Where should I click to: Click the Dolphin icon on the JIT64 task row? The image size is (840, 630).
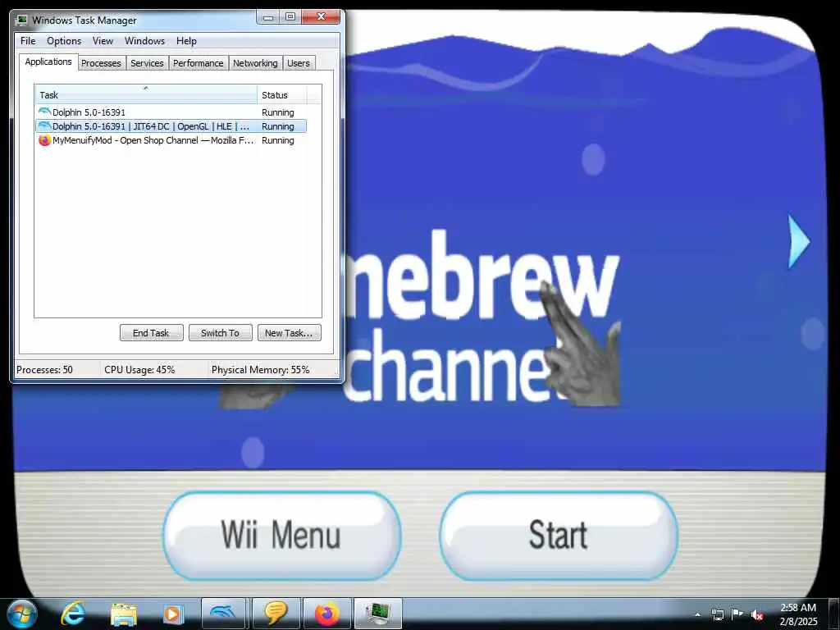pos(44,126)
